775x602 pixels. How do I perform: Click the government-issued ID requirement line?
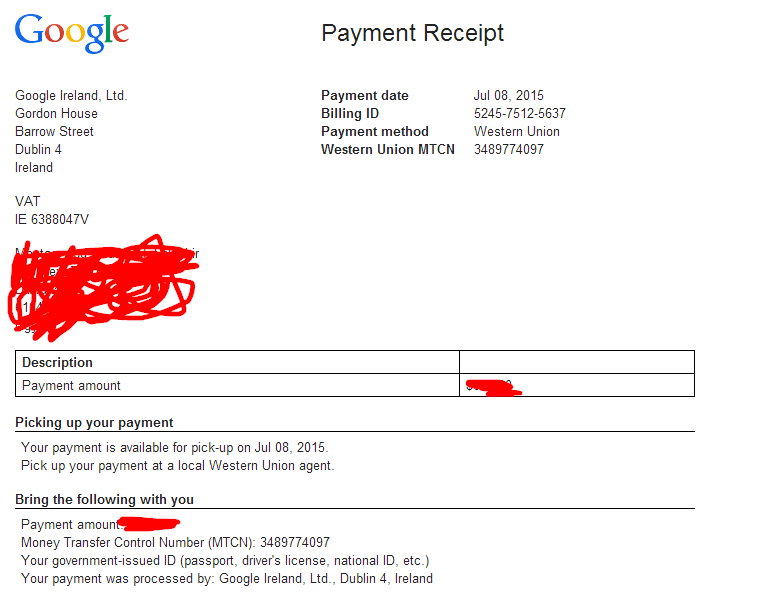click(225, 561)
